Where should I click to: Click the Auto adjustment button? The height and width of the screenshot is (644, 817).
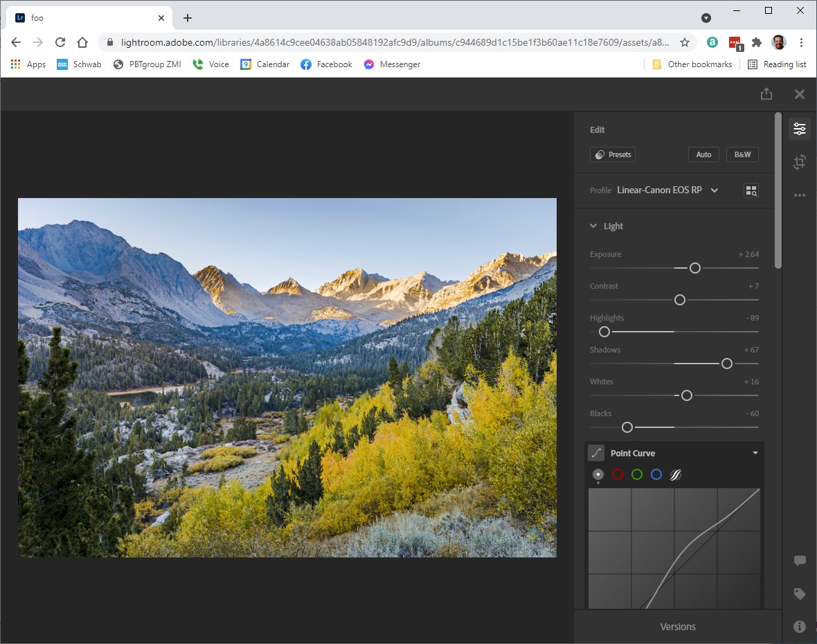pos(703,154)
